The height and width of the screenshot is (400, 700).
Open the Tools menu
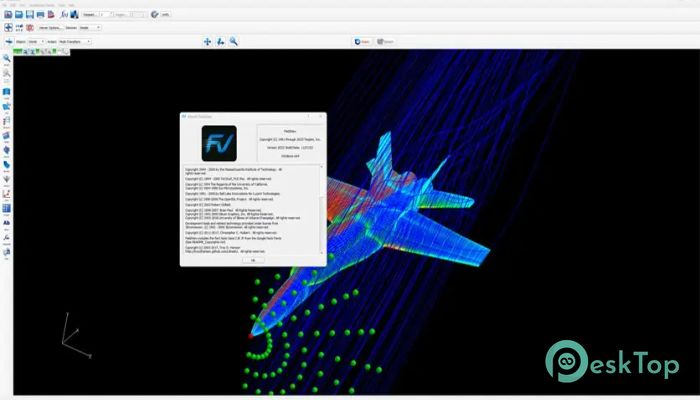[x=62, y=5]
